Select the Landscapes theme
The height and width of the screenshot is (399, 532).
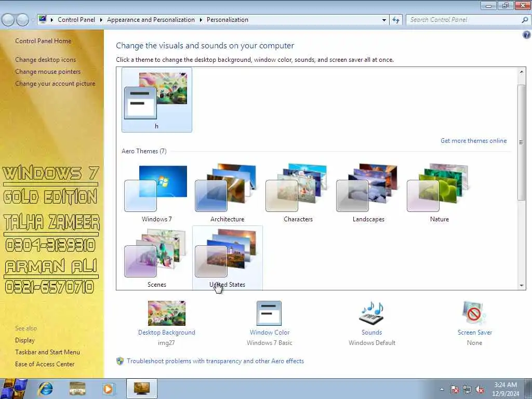[368, 193]
